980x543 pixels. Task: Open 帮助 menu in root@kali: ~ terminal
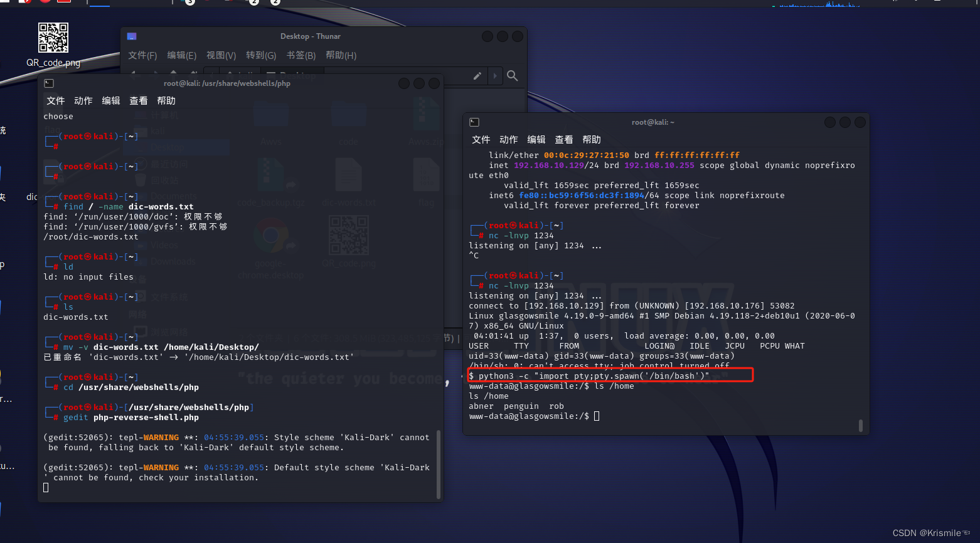pos(592,139)
